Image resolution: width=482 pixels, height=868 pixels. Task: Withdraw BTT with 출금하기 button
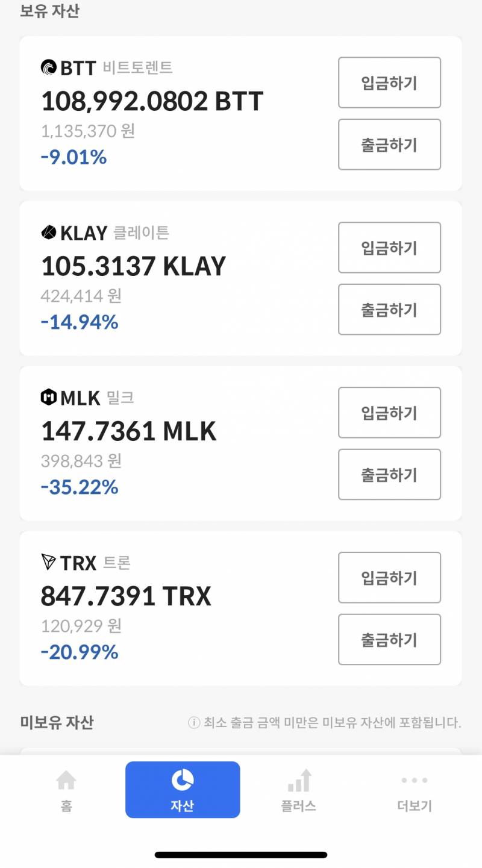[x=389, y=145]
